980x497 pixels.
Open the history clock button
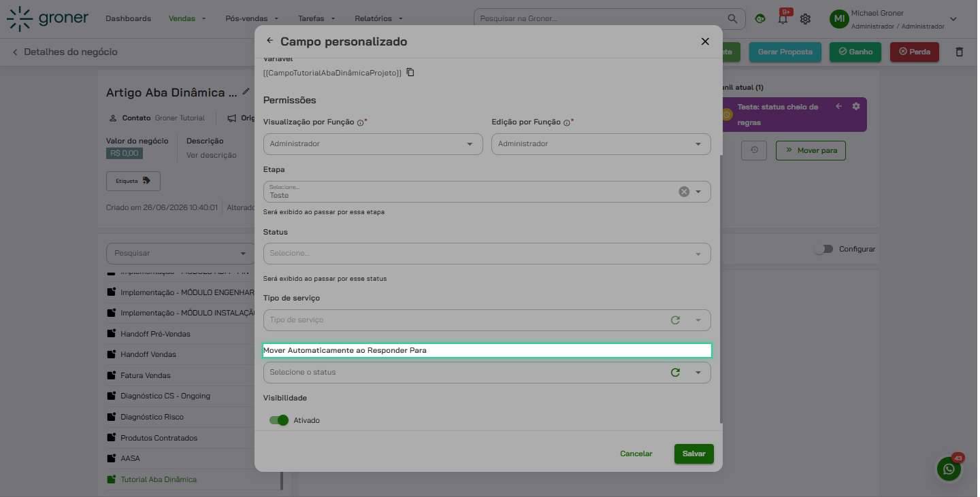pyautogui.click(x=753, y=150)
